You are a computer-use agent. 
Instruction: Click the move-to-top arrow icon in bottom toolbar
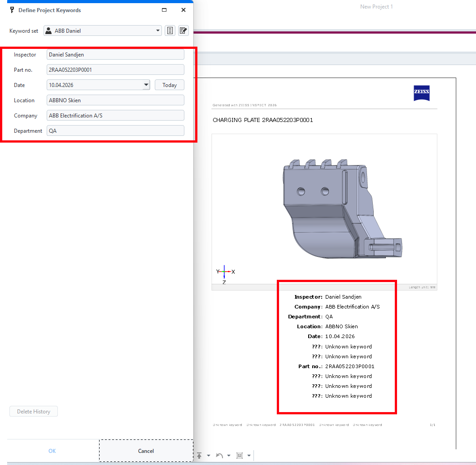coord(199,456)
